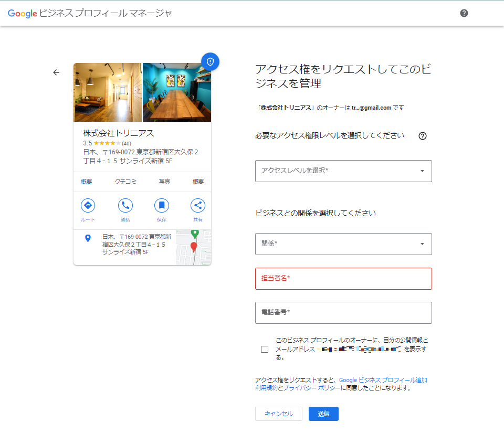
Task: Tap the 共有 share icon
Action: [x=198, y=205]
